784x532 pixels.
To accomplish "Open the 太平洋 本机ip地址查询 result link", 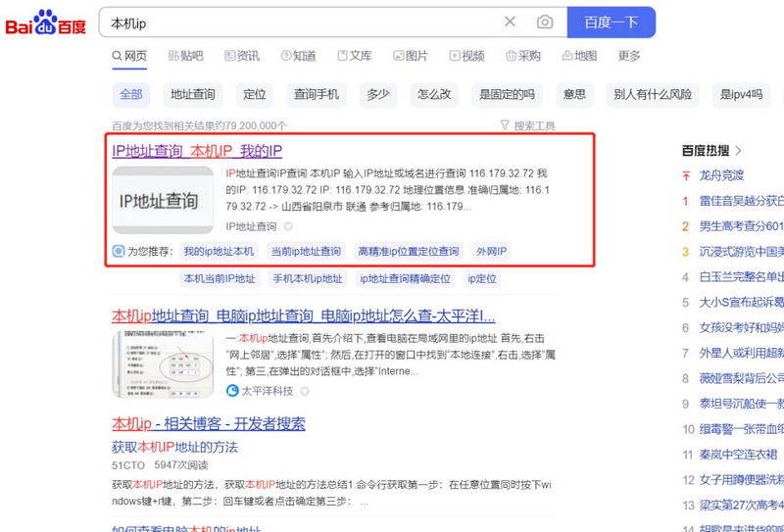I will tap(304, 316).
